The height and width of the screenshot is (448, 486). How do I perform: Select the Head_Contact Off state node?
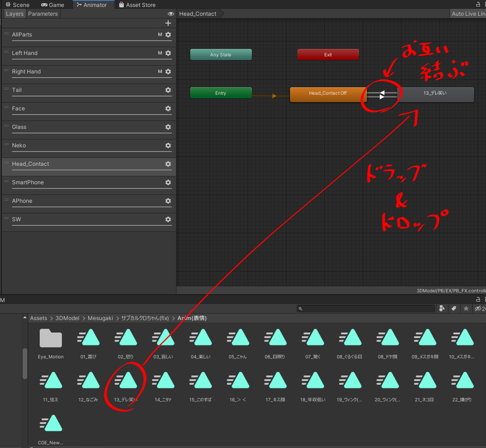click(x=328, y=93)
